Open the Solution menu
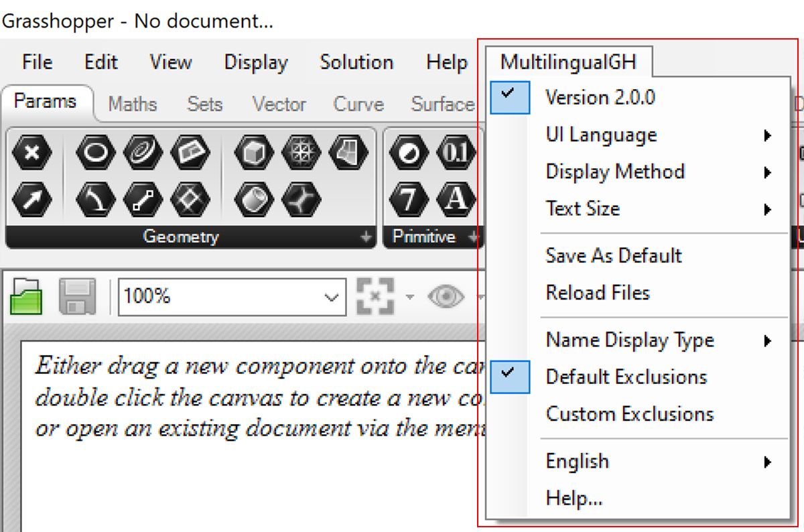 (x=356, y=62)
